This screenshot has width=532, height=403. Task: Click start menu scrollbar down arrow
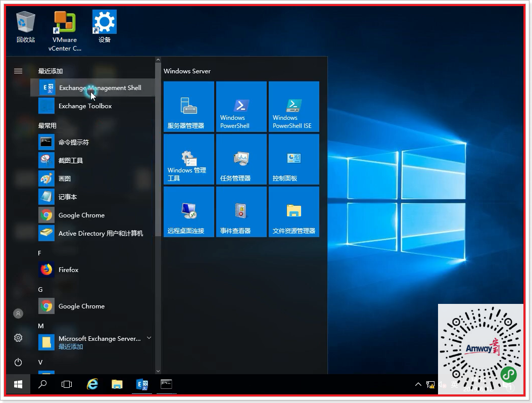(x=158, y=371)
